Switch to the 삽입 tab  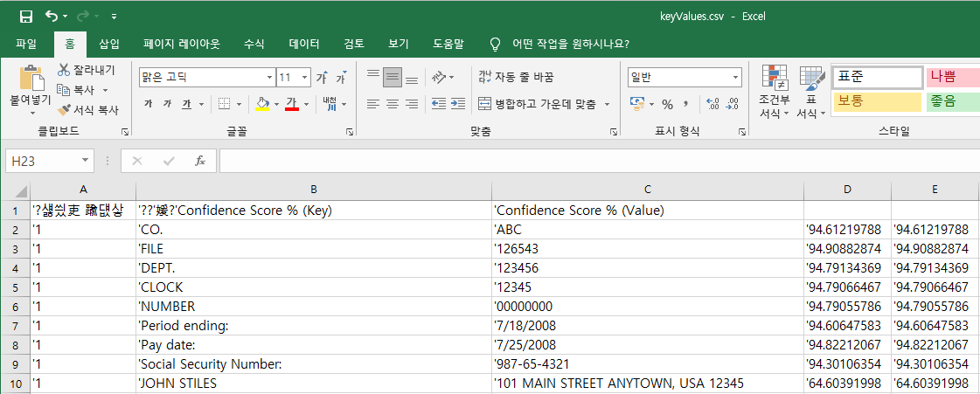tap(109, 44)
